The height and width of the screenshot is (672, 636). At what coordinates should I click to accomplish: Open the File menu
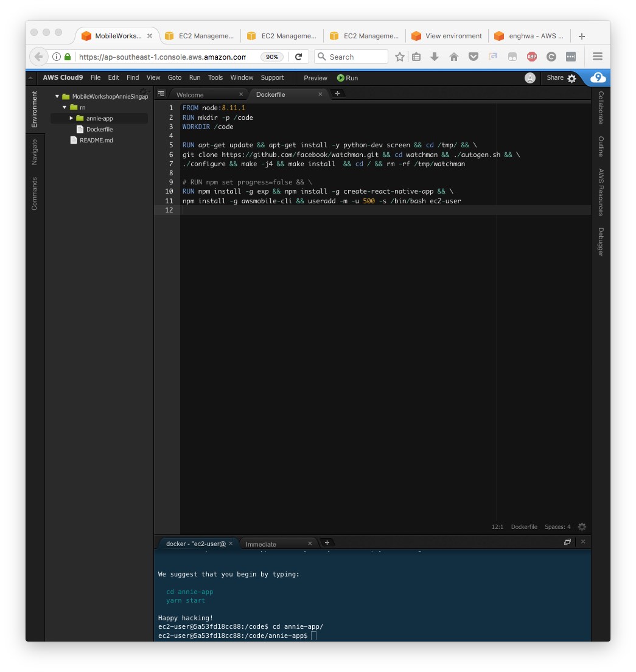[x=96, y=77]
